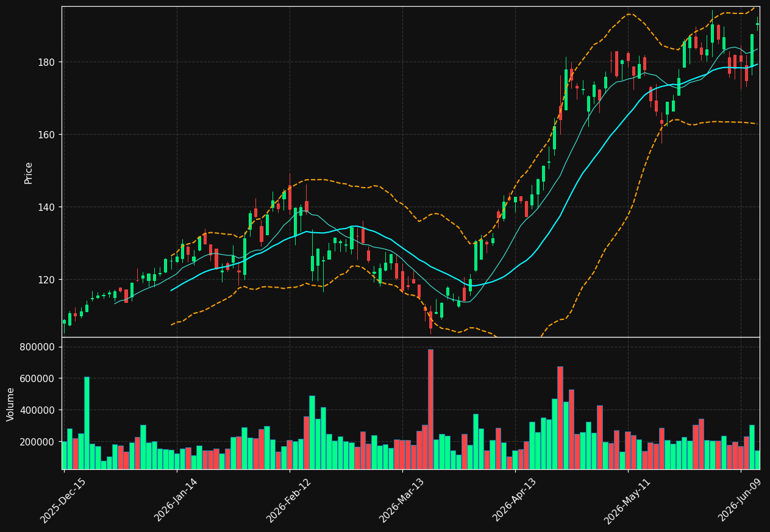Click the 800000 volume axis label
This screenshot has height=532, width=770.
click(38, 347)
